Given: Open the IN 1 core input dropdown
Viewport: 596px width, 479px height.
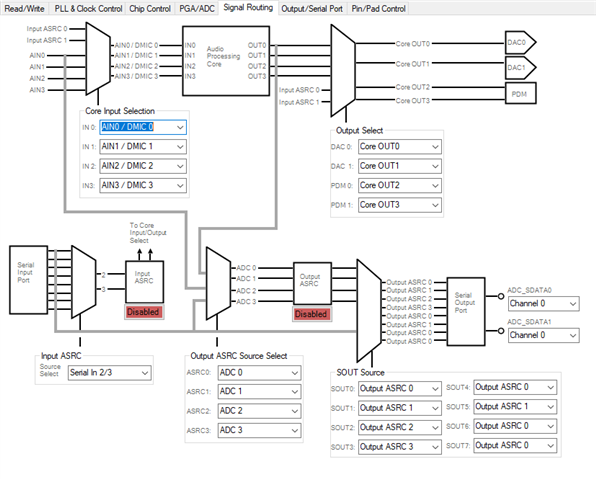Looking at the screenshot, I should click(143, 146).
